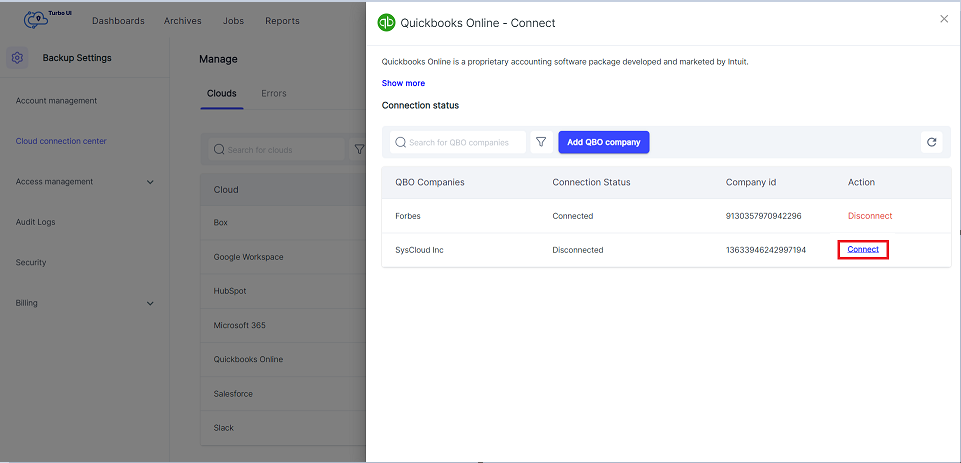Viewport: 961px width, 463px height.
Task: Open filter icon beside QBO companies search
Action: click(541, 142)
